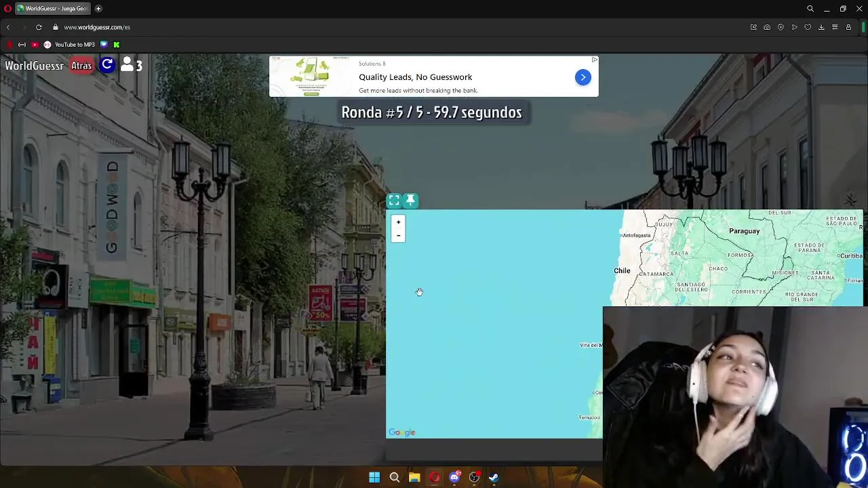Add page to bookmarks heart icon
This screenshot has height=488, width=868.
(808, 27)
